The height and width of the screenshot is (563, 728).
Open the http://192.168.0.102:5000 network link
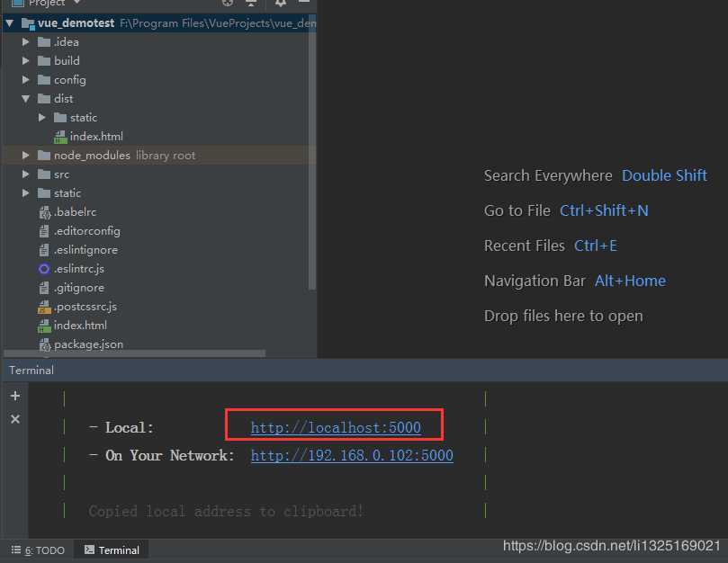coord(352,455)
